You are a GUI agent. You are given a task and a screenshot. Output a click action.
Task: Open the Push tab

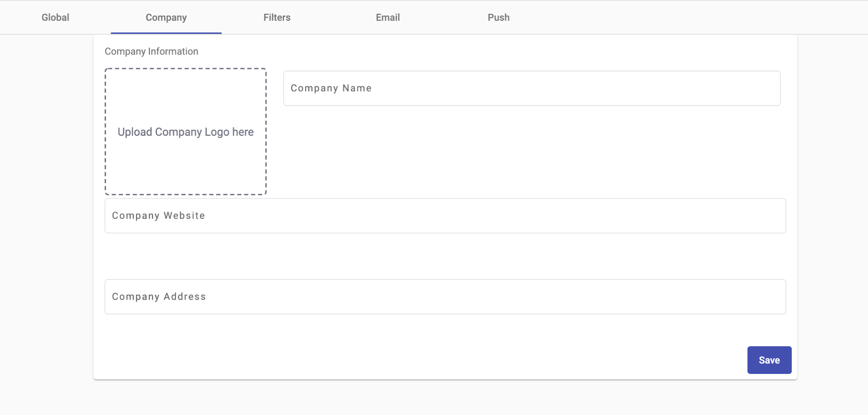click(x=498, y=17)
